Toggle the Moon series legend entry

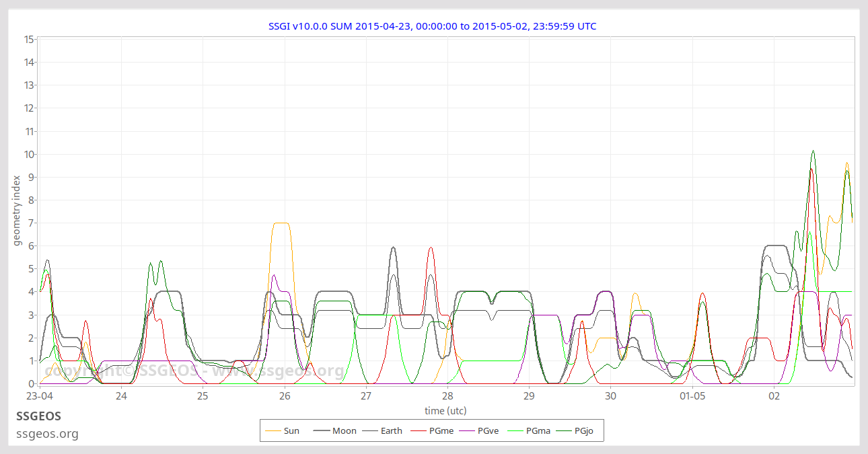(x=345, y=430)
